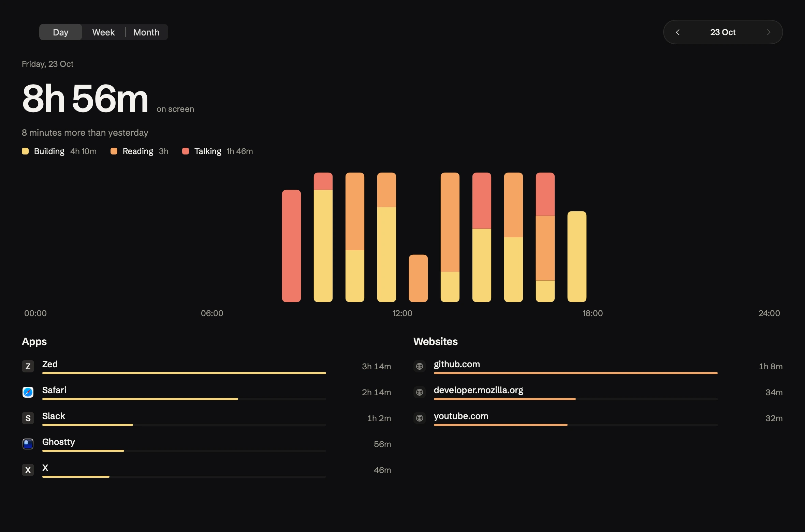This screenshot has height=532, width=805.
Task: Click globe icon beside github.com
Action: click(x=420, y=366)
